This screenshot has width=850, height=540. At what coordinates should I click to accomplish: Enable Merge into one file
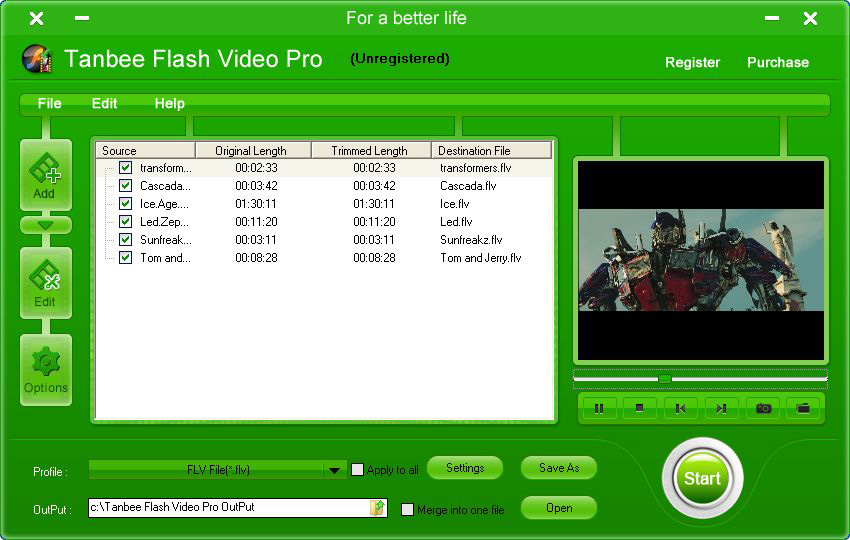coord(407,510)
